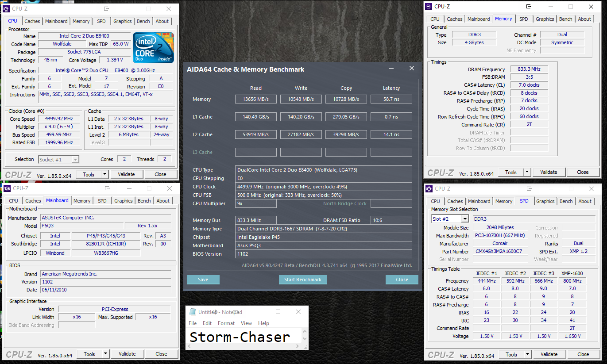607x364 pixels.
Task: Click L1 Cache Copy value 279.05 GB/s
Action: coord(346,117)
